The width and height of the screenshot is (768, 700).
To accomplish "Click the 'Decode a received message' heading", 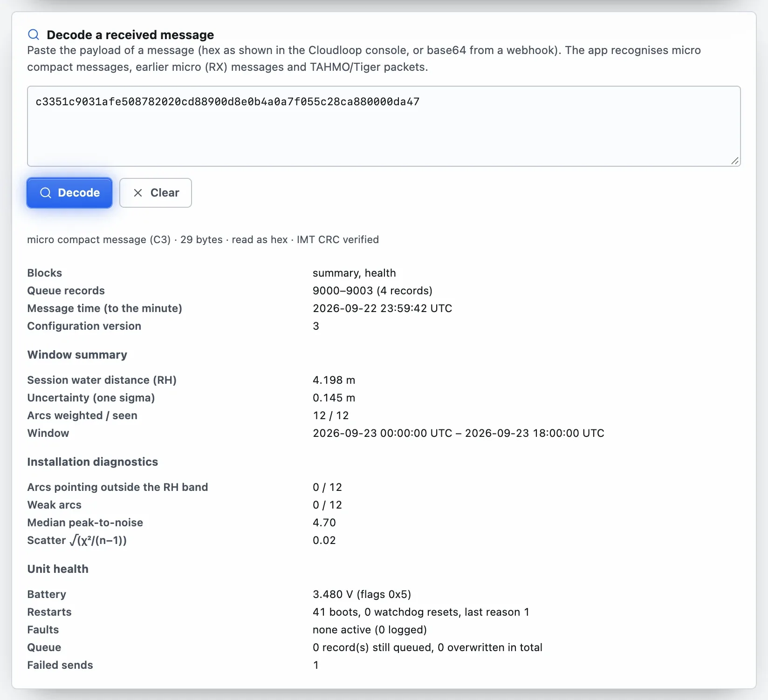I will tap(130, 35).
